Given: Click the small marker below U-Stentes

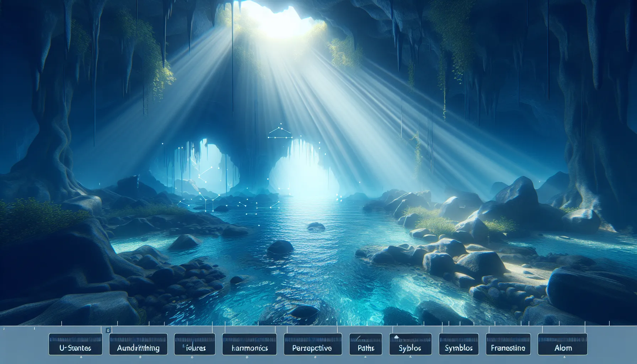Looking at the screenshot, I should coord(80,357).
